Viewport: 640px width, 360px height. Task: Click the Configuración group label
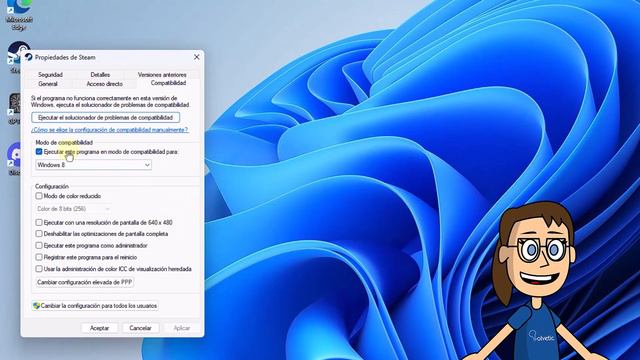[x=52, y=187]
